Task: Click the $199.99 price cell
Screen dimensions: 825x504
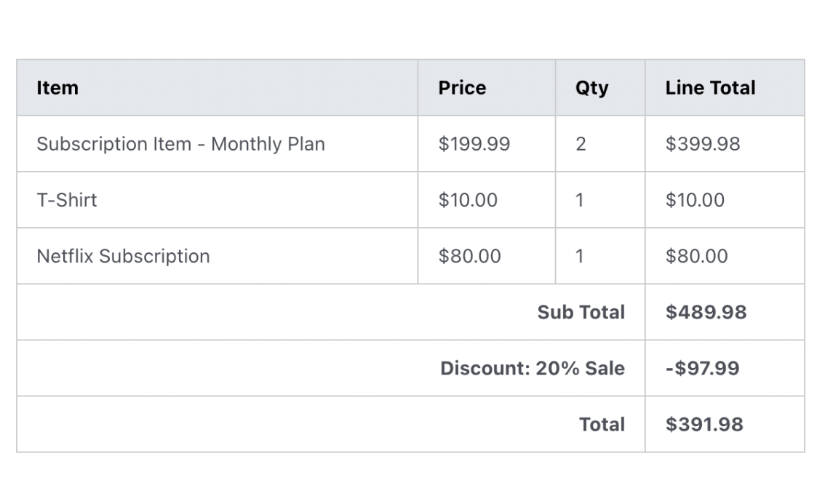Action: click(474, 144)
